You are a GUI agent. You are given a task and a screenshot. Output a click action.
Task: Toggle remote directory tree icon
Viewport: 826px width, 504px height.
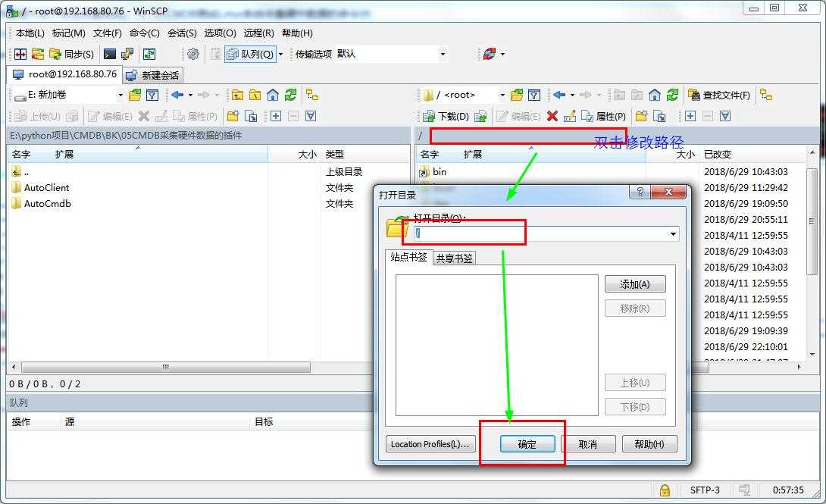pos(766,95)
